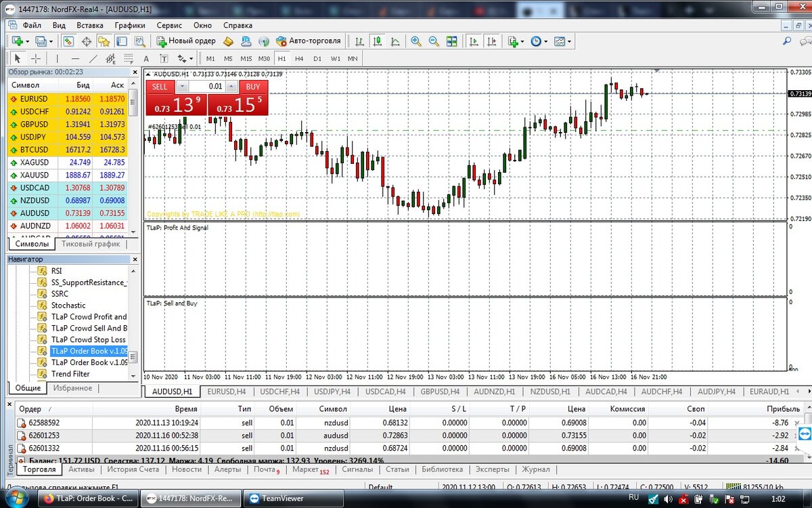Toggle chart auto scroll
The width and height of the screenshot is (812, 508).
[x=474, y=41]
